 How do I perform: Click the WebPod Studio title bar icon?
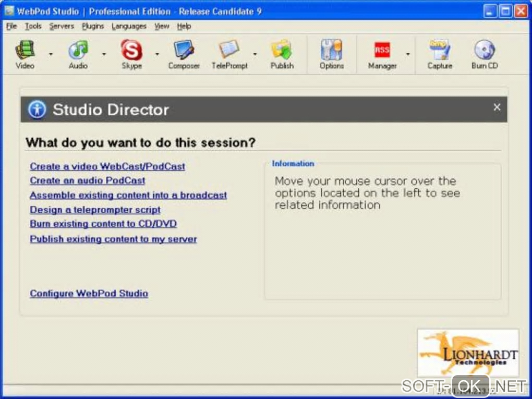coord(9,11)
